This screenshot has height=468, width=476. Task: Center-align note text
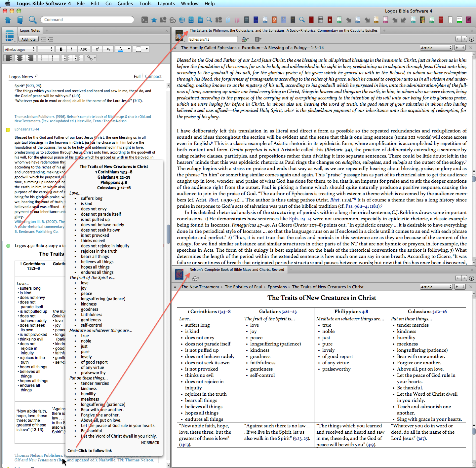point(20,58)
